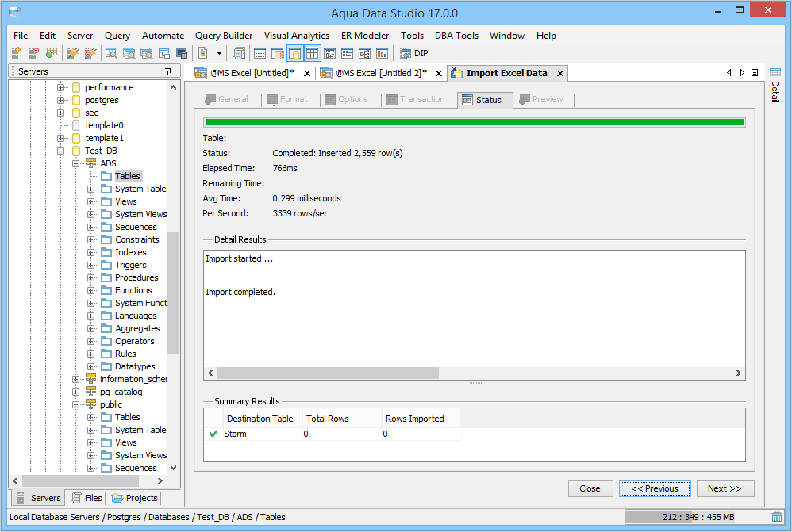Click the DIP toolbar button
Viewport: 792px width, 532px height.
pos(413,53)
